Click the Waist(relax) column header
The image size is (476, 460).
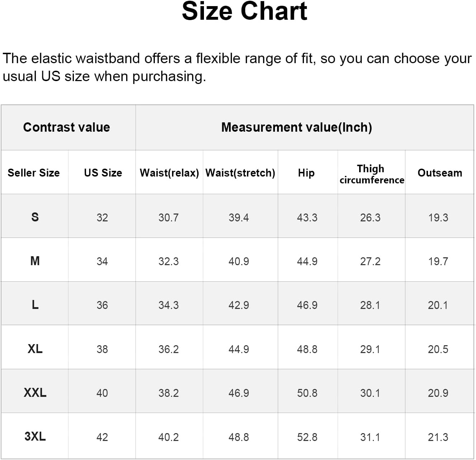pyautogui.click(x=169, y=173)
